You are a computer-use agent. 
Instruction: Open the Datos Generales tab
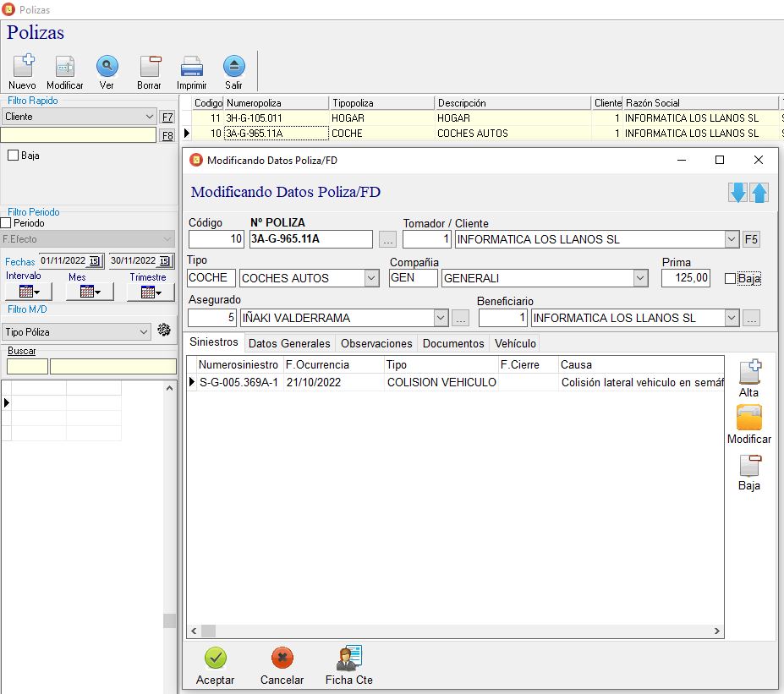289,343
